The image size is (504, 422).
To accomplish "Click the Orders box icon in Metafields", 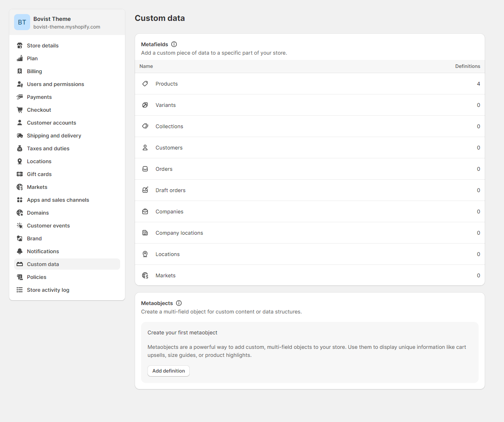I will point(145,169).
